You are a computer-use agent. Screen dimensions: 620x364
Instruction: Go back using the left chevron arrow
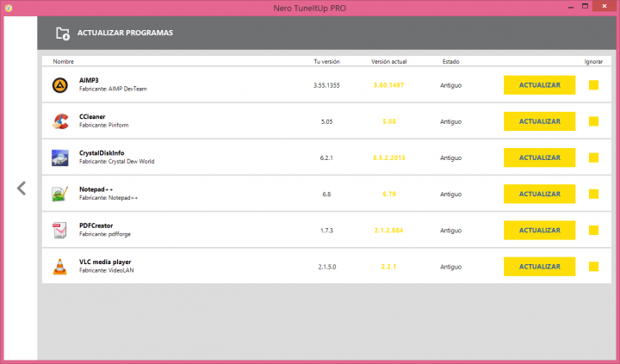(22, 188)
